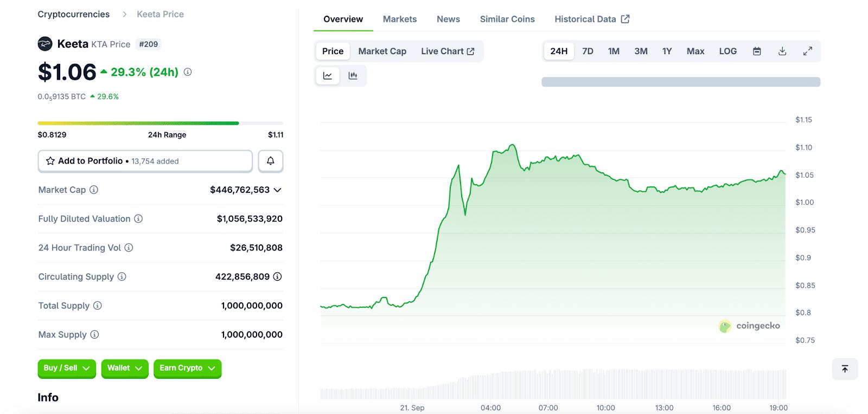Image resolution: width=868 pixels, height=414 pixels.
Task: Open the Wallet dropdown
Action: click(125, 368)
